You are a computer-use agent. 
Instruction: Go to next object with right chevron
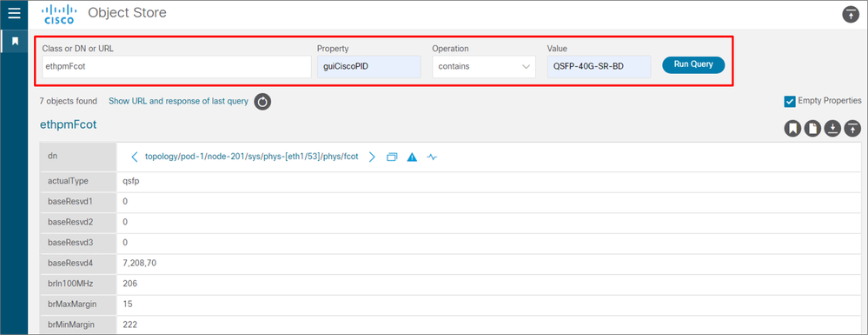[x=372, y=157]
